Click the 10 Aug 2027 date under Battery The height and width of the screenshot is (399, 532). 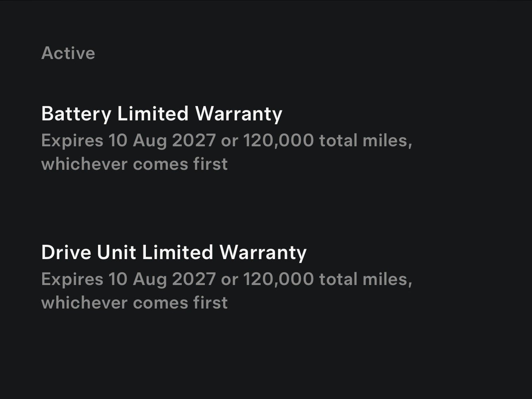tap(162, 141)
